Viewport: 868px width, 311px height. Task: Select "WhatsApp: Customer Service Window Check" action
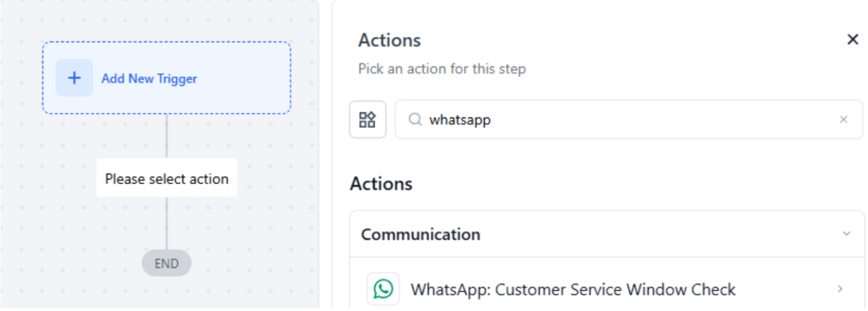[x=572, y=290]
